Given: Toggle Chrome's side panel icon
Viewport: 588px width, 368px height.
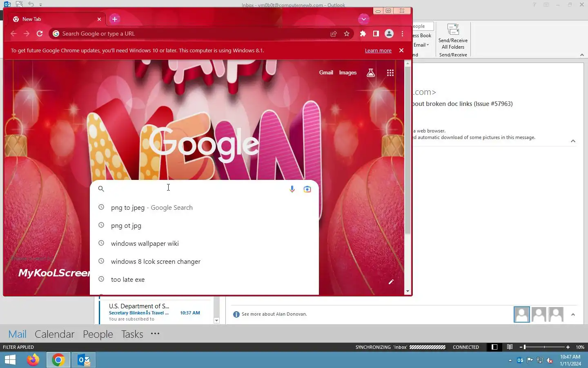Looking at the screenshot, I should point(376,34).
